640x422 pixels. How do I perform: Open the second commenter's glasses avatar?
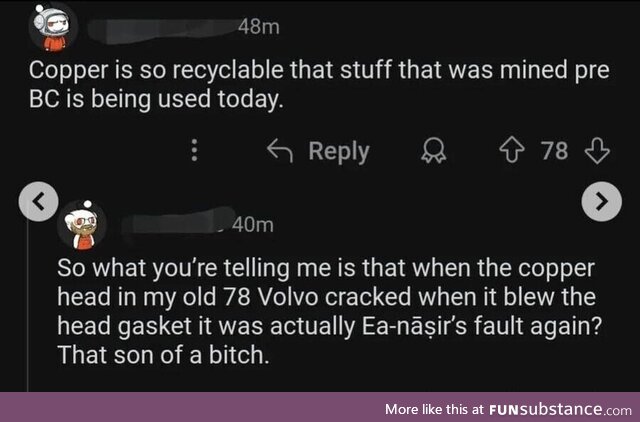[x=82, y=229]
